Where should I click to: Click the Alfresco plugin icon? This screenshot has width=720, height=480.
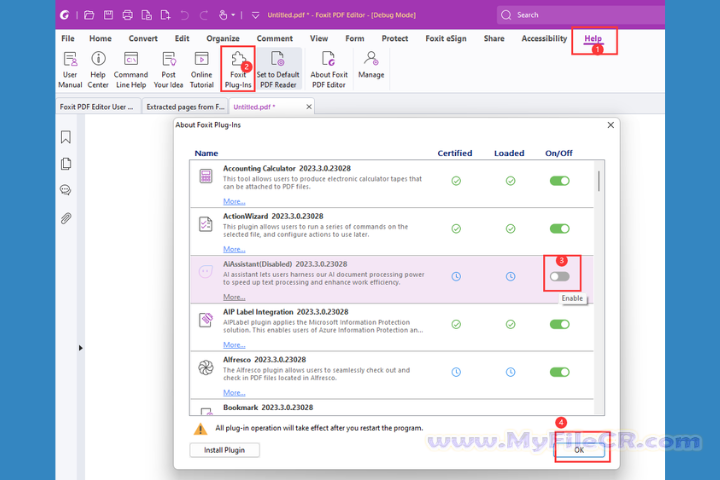point(206,367)
